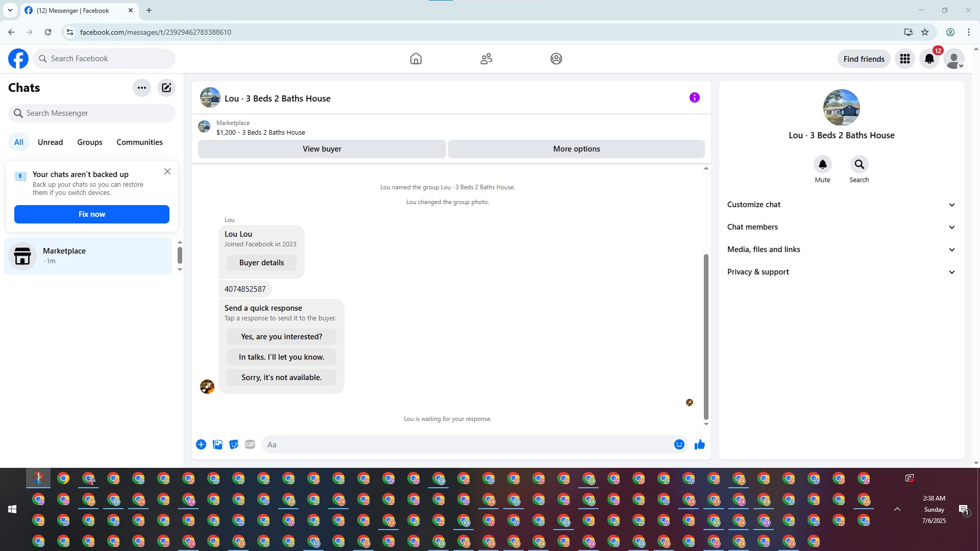Image resolution: width=980 pixels, height=551 pixels.
Task: Open the emoji picker in message box
Action: coord(679,444)
